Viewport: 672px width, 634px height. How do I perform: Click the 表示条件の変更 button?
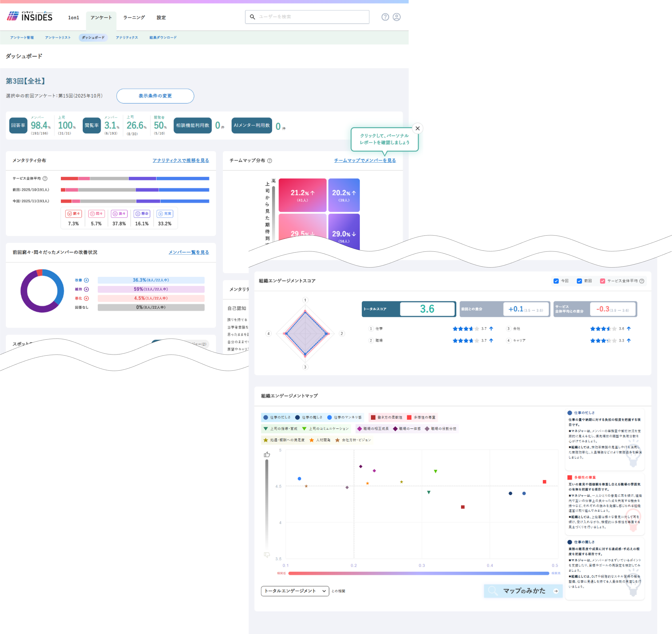155,96
